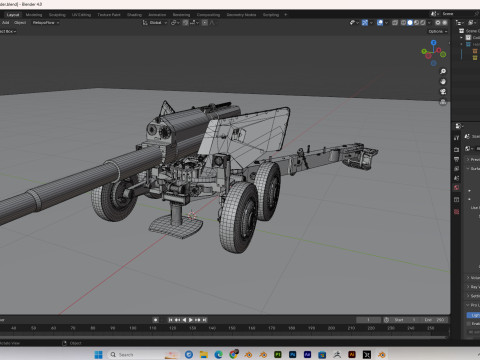Click the zoom magnifier in viewport
The height and width of the screenshot is (360, 480).
click(443, 71)
